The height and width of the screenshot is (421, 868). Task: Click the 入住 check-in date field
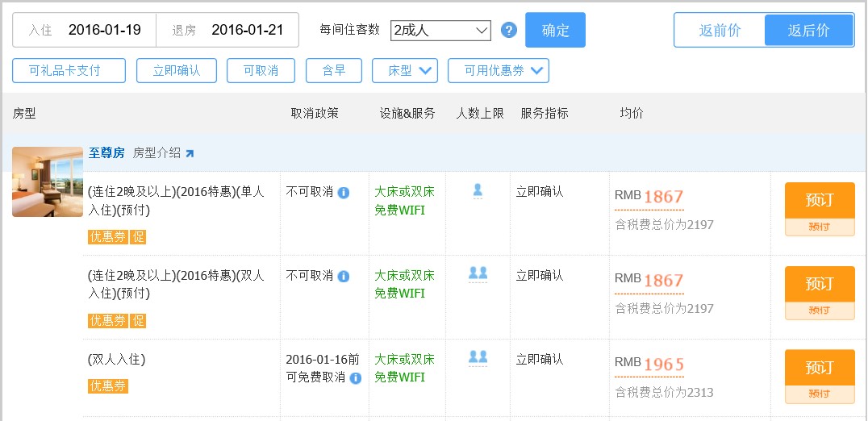point(85,30)
